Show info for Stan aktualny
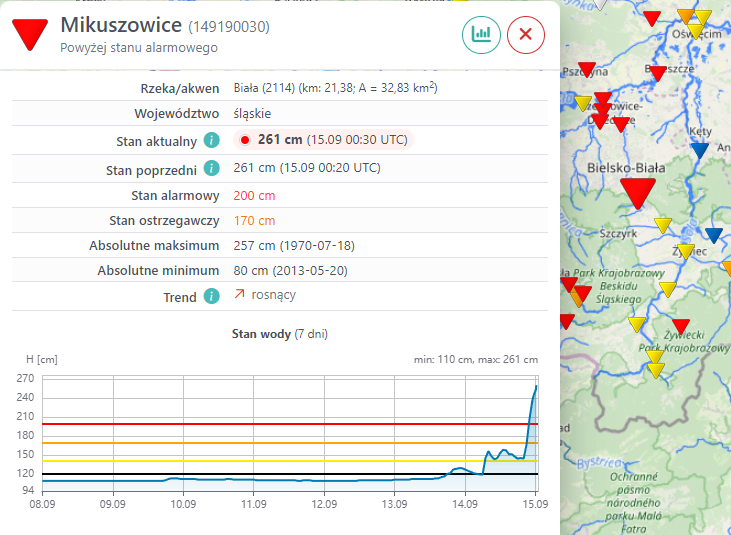Image resolution: width=731 pixels, height=535 pixels. (212, 140)
